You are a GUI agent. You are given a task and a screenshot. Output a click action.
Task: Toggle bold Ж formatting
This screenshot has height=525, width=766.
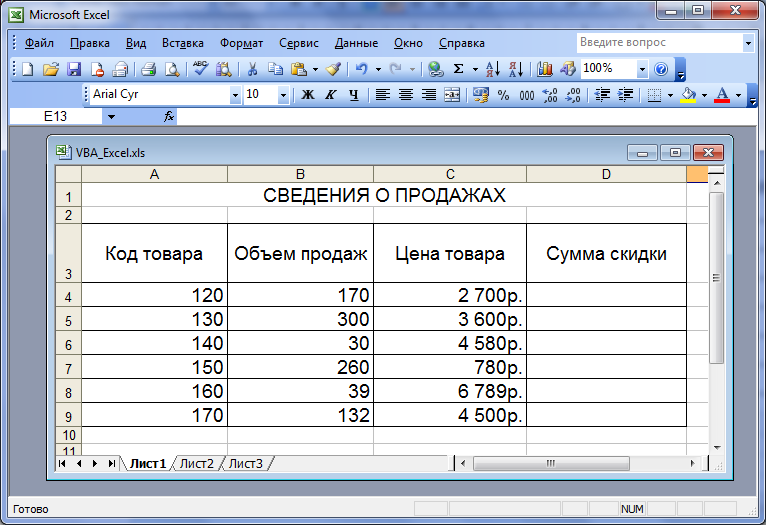click(x=308, y=95)
